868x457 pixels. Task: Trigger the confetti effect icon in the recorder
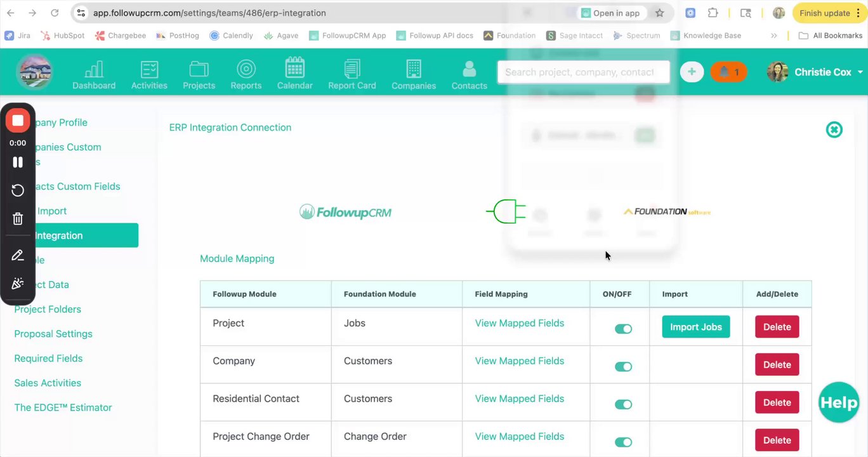pyautogui.click(x=18, y=284)
